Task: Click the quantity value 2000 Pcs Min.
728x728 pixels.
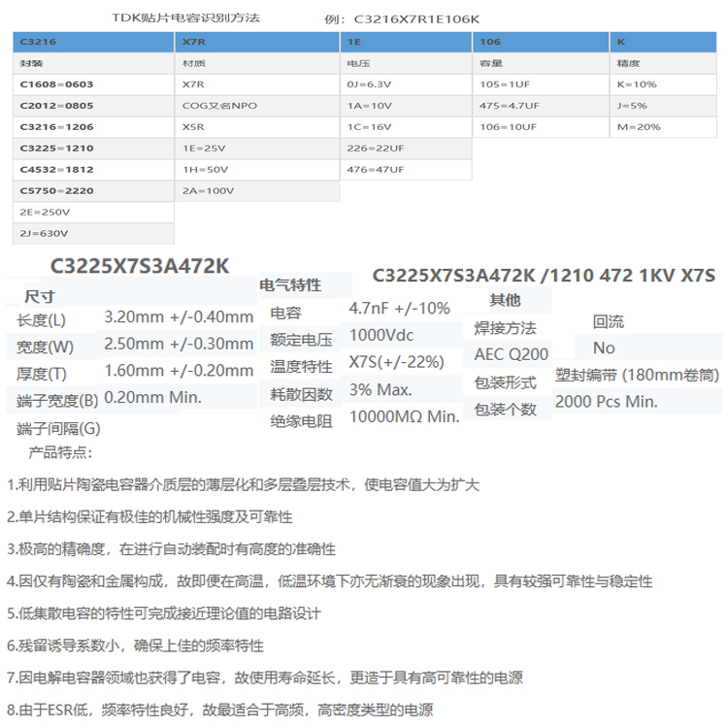Action: [607, 402]
